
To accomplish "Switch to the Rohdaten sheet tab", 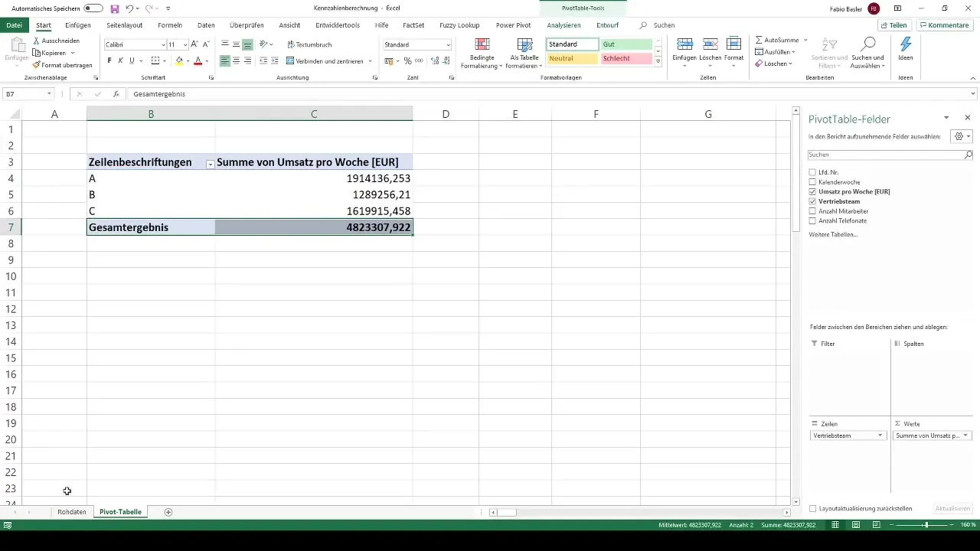I will [72, 512].
